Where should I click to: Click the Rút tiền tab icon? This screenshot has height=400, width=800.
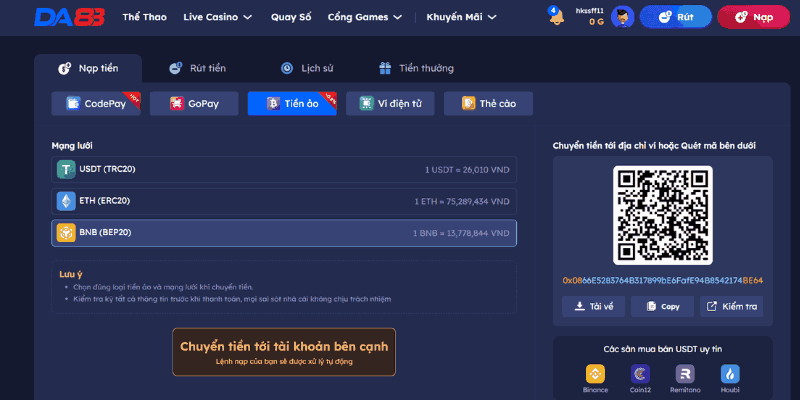(176, 68)
